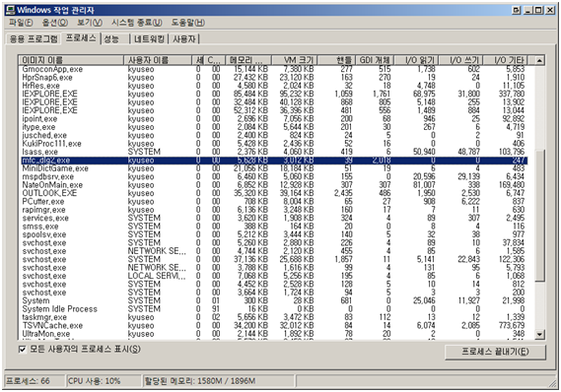This screenshot has height=392, width=561.
Task: Select the rapimgr.exe process row
Action: [x=273, y=210]
